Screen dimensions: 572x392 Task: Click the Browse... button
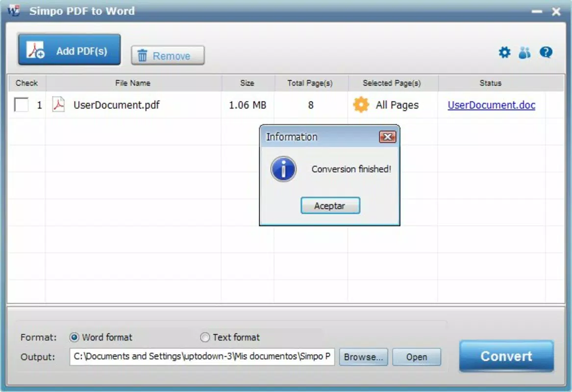[x=363, y=357]
